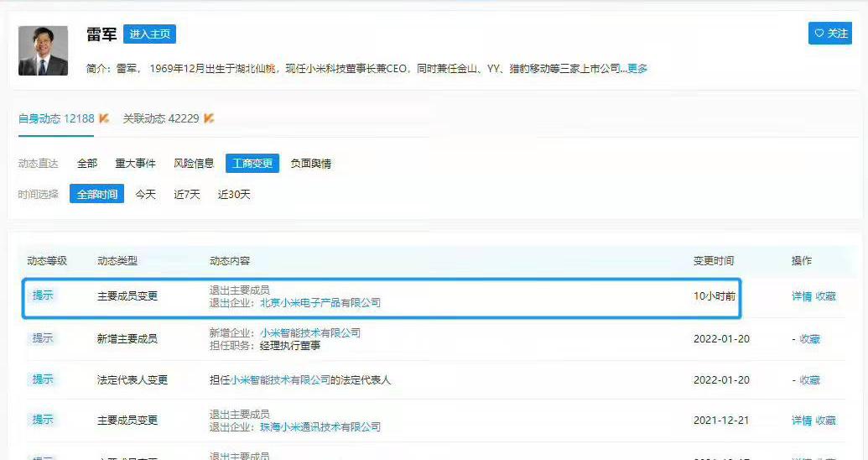Click the name heading 雷军
This screenshot has height=460, width=868.
pos(101,34)
